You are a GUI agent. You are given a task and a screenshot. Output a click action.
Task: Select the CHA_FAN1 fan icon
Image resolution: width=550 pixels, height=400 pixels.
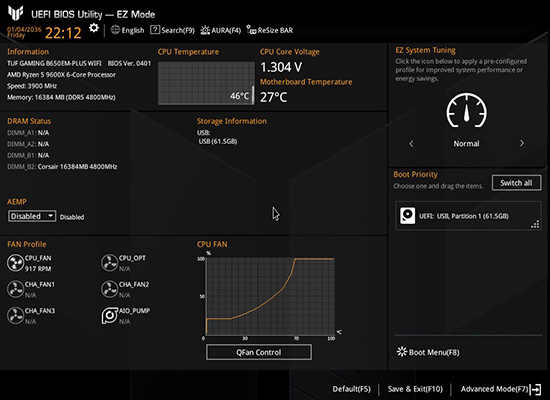click(x=15, y=289)
